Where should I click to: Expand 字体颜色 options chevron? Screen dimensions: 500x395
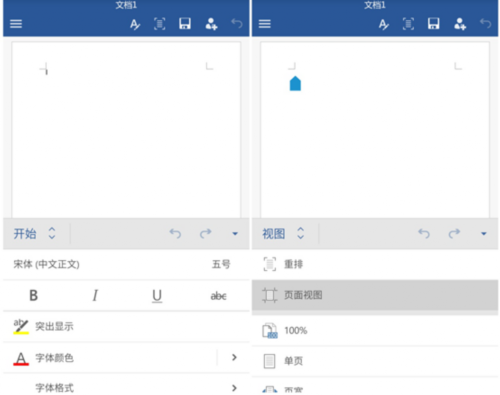234,357
